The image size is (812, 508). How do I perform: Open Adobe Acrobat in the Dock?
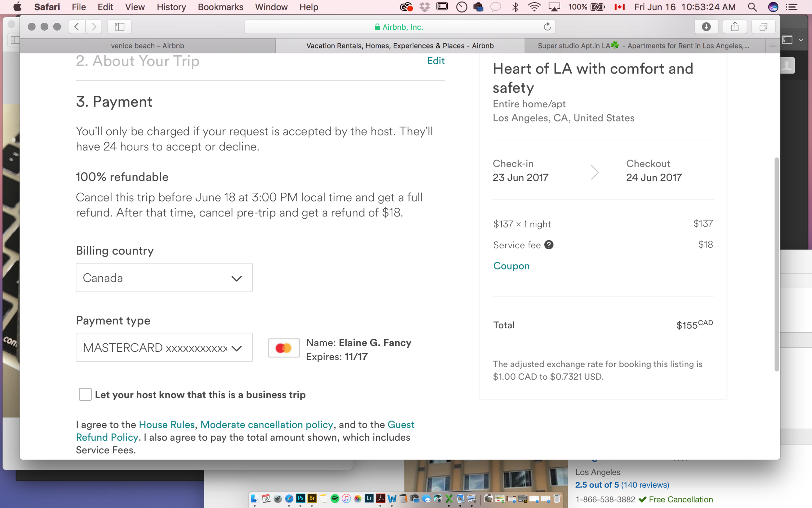381,498
